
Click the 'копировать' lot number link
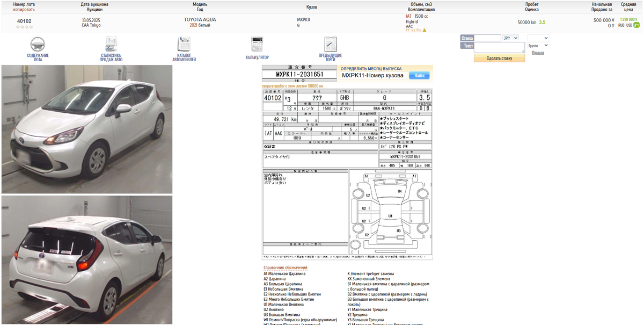tap(24, 10)
